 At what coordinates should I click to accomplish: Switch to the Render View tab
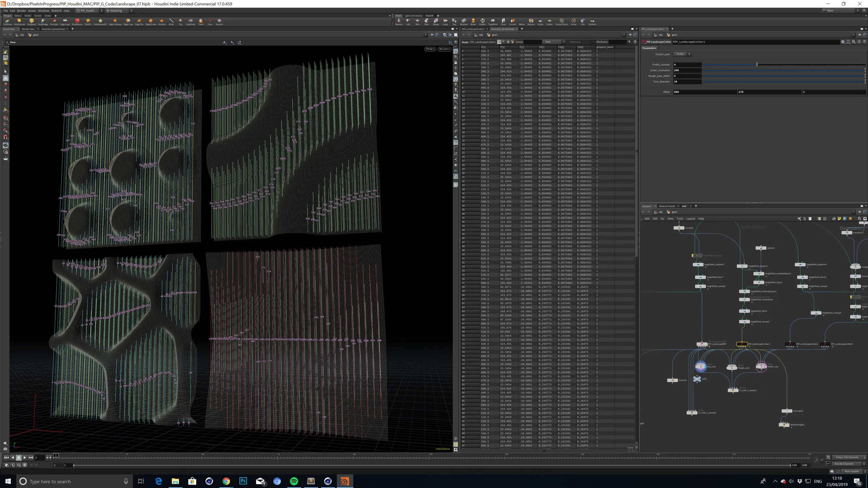tap(28, 29)
